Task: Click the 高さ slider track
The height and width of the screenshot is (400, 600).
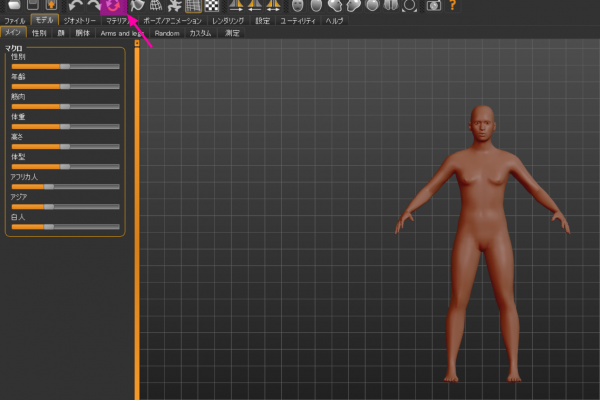Action: coord(65,147)
